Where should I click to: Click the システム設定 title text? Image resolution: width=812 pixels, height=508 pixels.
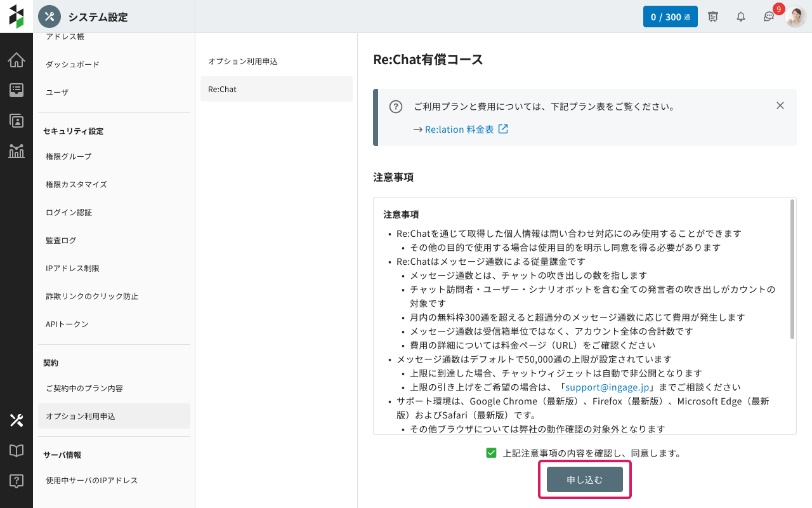point(98,17)
